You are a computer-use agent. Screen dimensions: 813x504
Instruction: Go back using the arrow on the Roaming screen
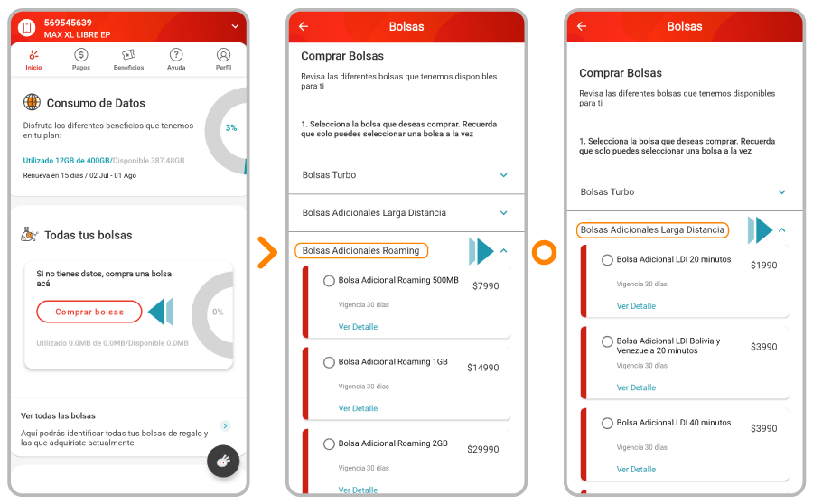point(304,27)
